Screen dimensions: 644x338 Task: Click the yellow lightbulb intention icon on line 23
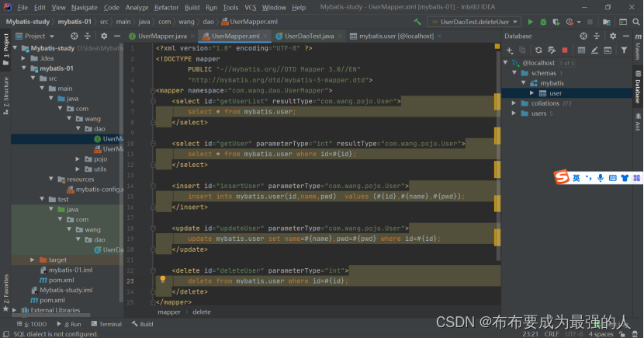coord(163,280)
